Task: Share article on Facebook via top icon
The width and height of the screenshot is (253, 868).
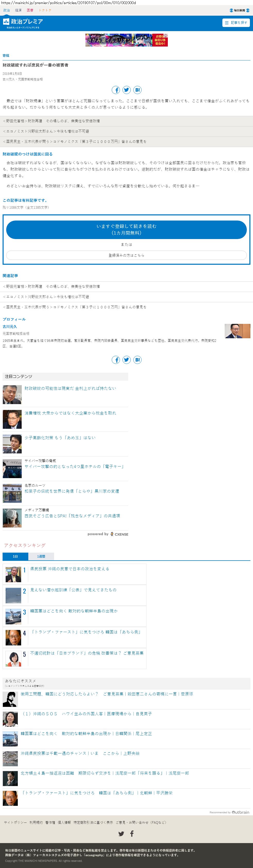Action: pos(116,90)
